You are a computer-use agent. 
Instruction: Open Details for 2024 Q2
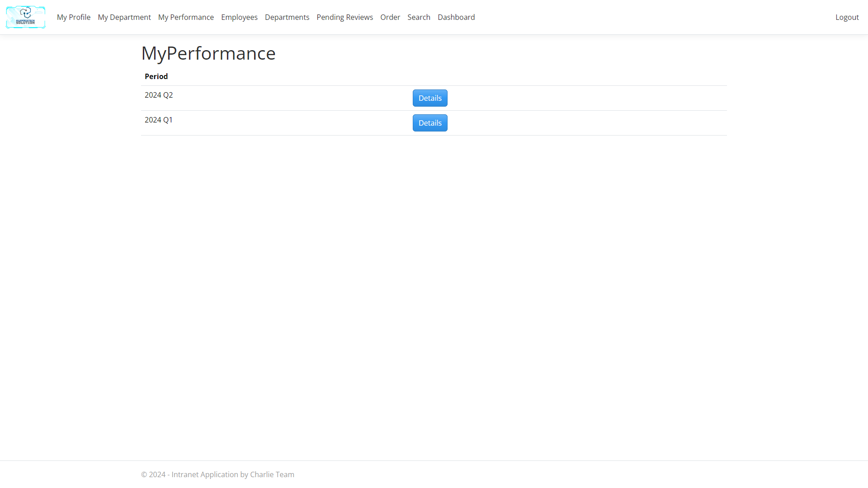point(429,98)
